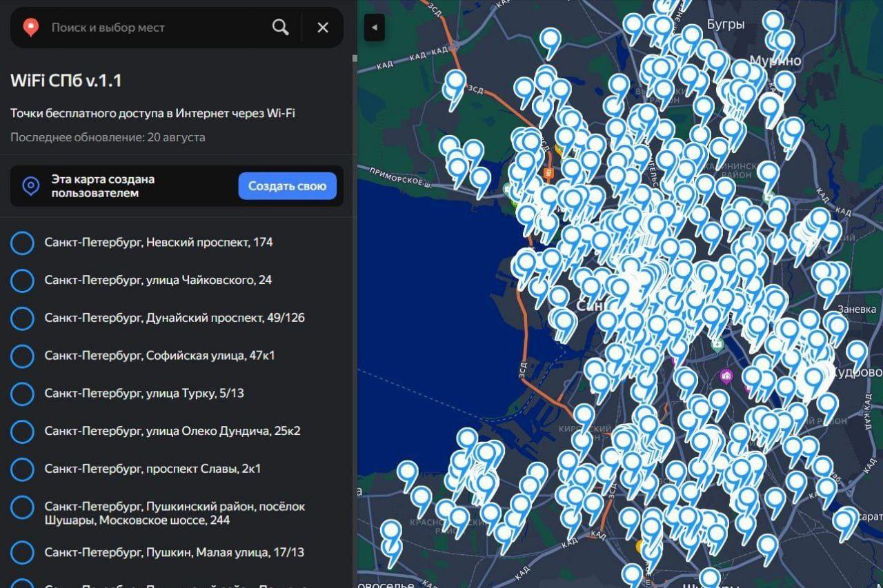The width and height of the screenshot is (883, 588).
Task: Select the circle icon for Московское шоссе, 244
Action: [x=23, y=507]
